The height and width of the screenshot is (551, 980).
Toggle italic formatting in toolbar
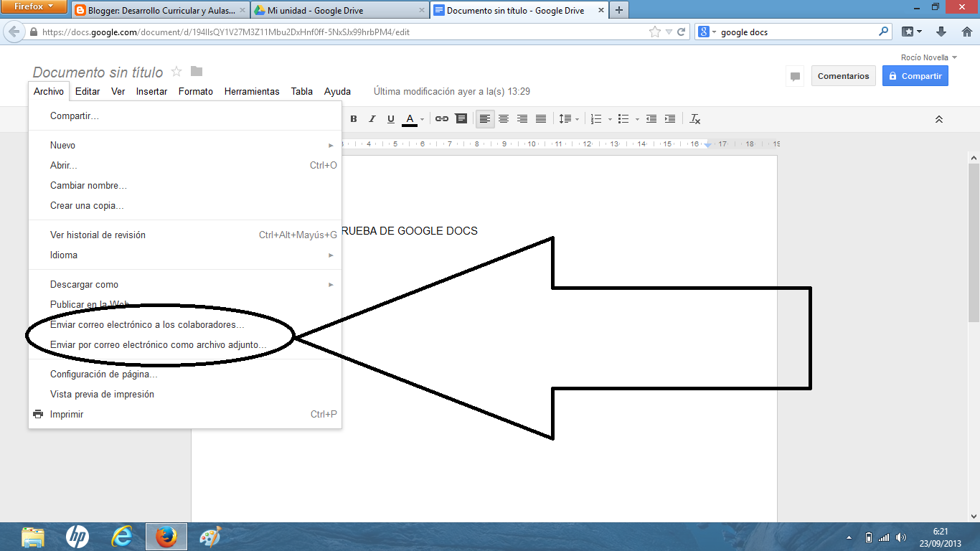(x=372, y=119)
